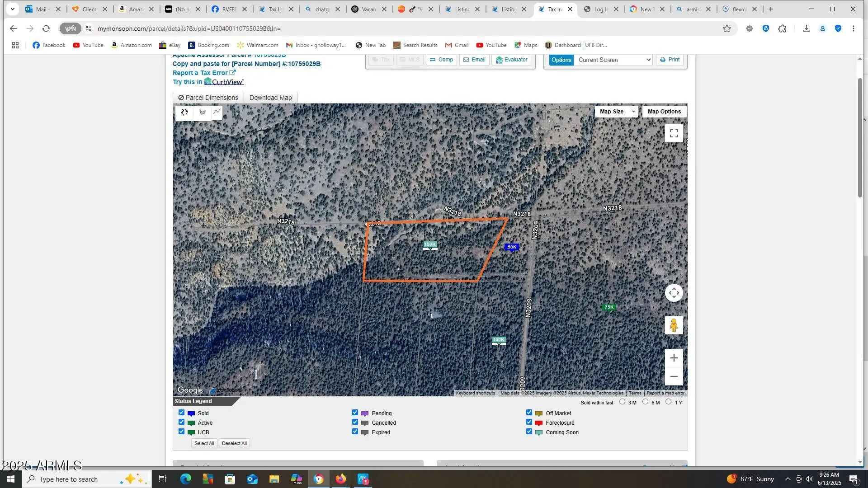Open the Parcel Dimensions tab
868x488 pixels.
point(208,98)
